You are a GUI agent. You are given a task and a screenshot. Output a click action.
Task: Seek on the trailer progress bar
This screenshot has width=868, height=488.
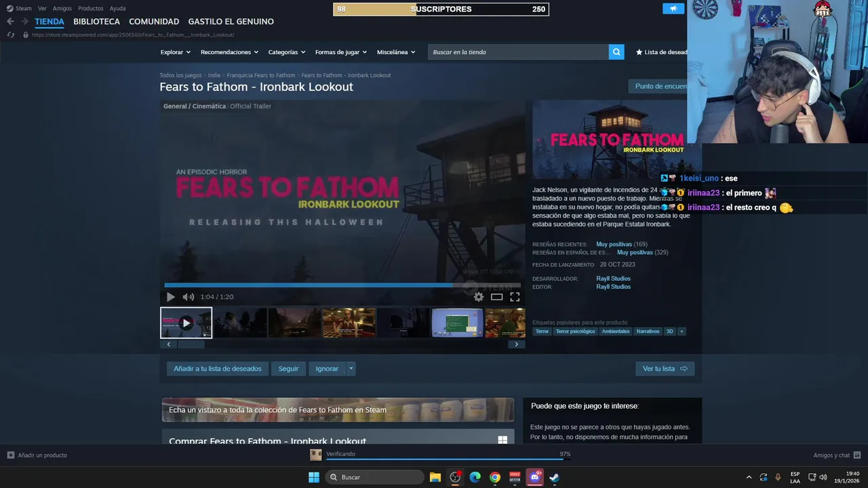[342, 285]
